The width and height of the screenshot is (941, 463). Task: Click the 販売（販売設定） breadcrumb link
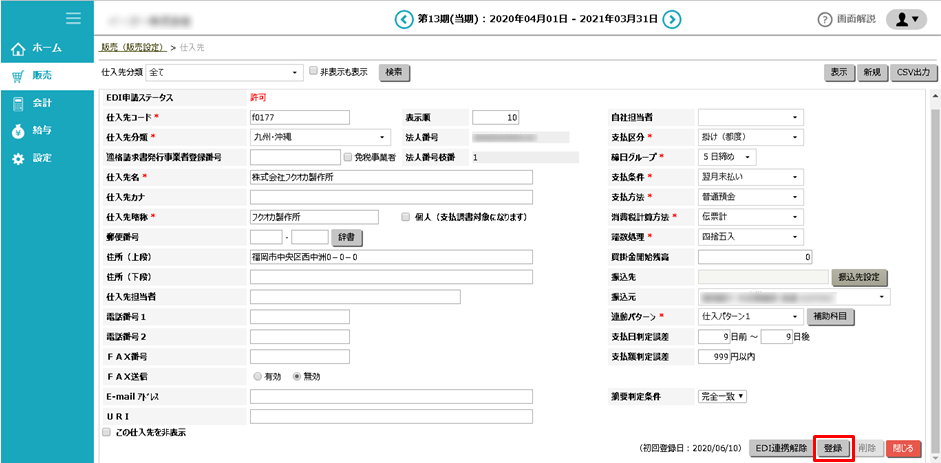(x=133, y=48)
